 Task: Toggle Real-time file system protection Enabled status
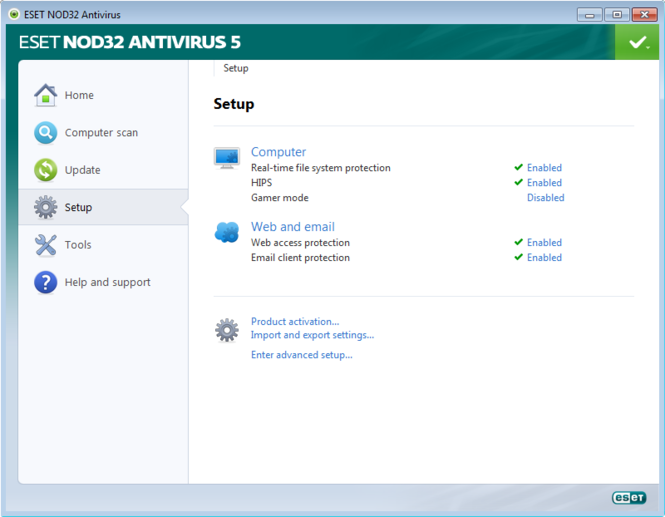pos(544,168)
